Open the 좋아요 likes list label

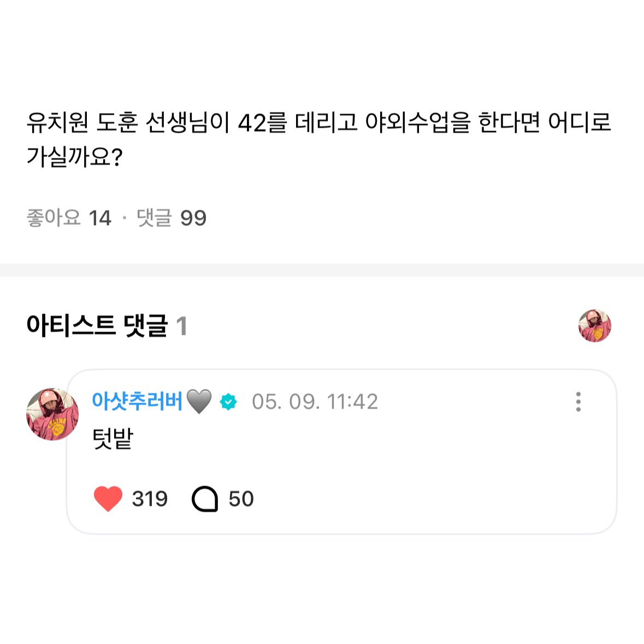(x=54, y=218)
